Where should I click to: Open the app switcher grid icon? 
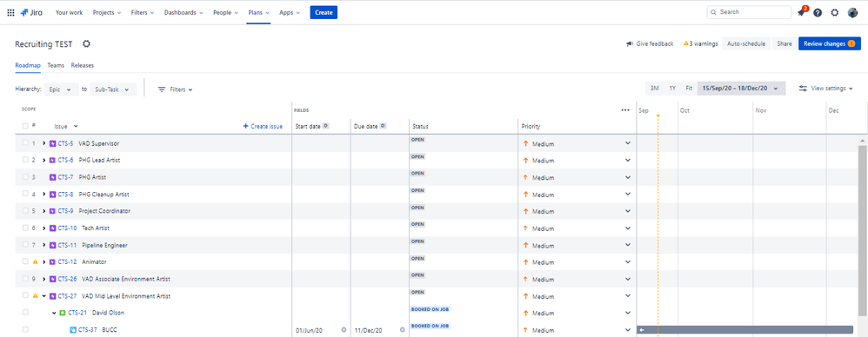11,12
